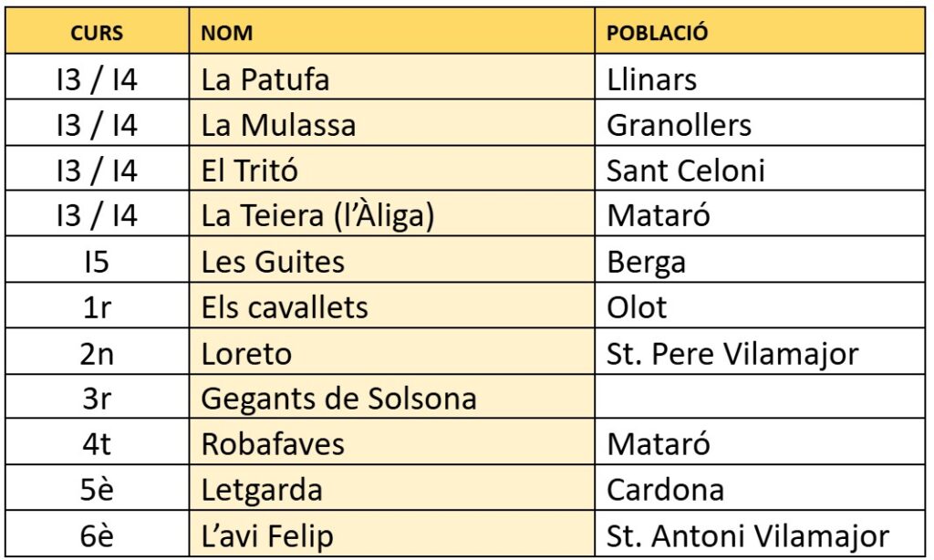The height and width of the screenshot is (560, 934).
Task: Select the La Teiera (l'Àliga) cell
Action: (317, 216)
